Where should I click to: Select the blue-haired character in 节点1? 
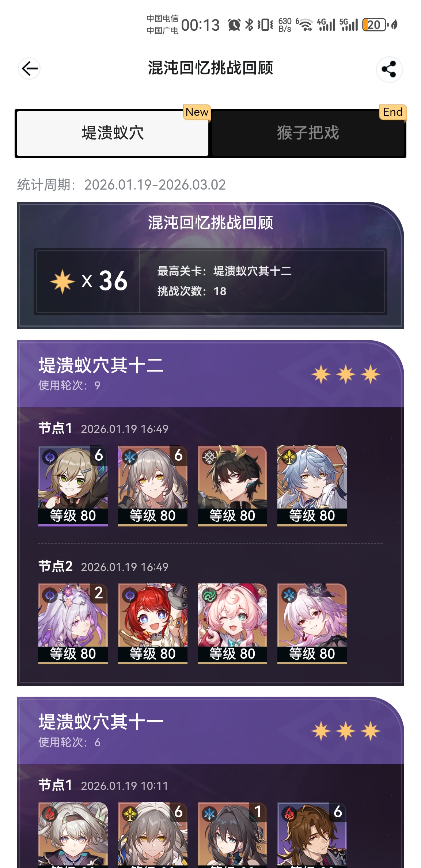click(x=312, y=486)
